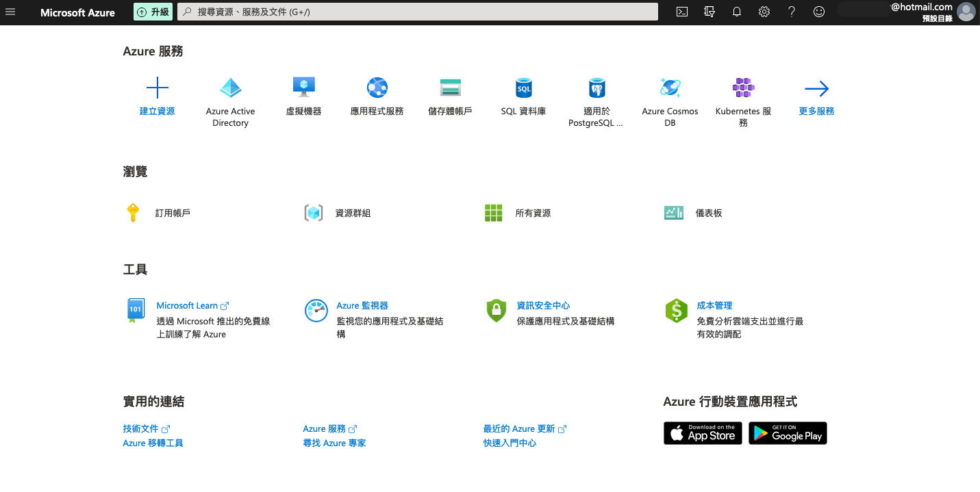Image resolution: width=980 pixels, height=492 pixels.
Task: Open the portal settings gear
Action: (x=764, y=12)
